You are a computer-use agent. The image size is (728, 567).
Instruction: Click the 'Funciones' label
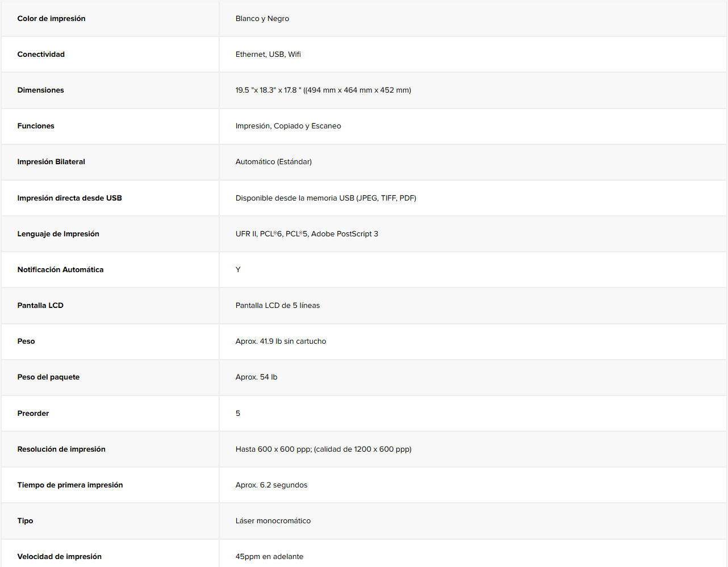(36, 126)
